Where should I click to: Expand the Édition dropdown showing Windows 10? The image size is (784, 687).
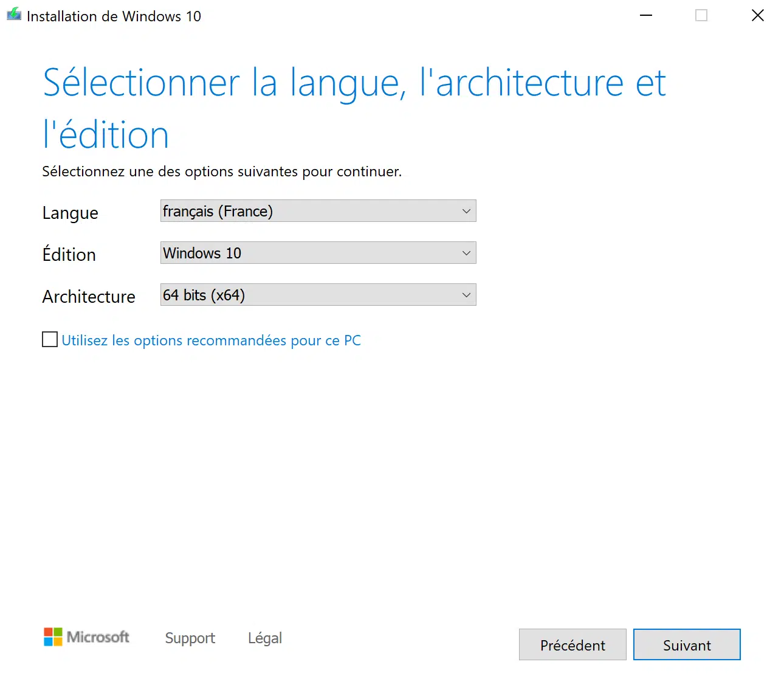pos(318,253)
